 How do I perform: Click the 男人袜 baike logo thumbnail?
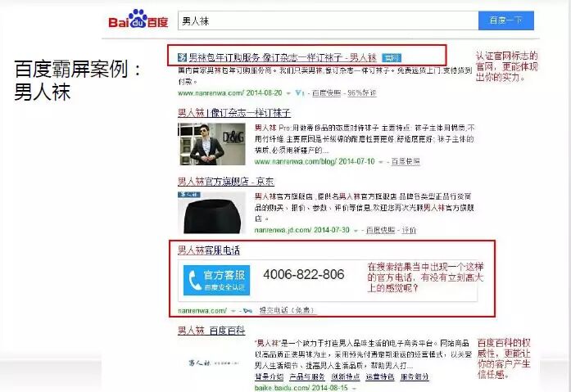click(x=213, y=363)
